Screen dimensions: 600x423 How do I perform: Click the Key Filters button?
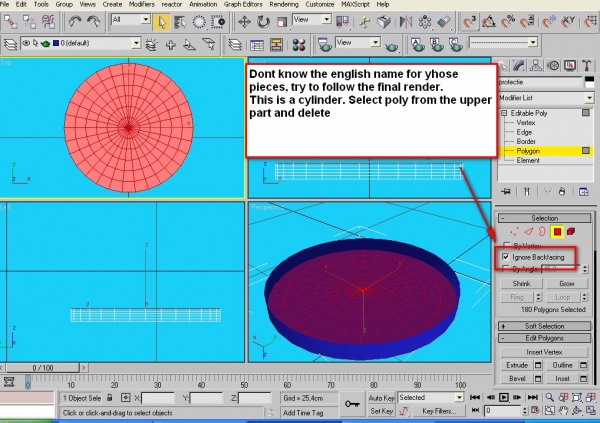[x=439, y=411]
